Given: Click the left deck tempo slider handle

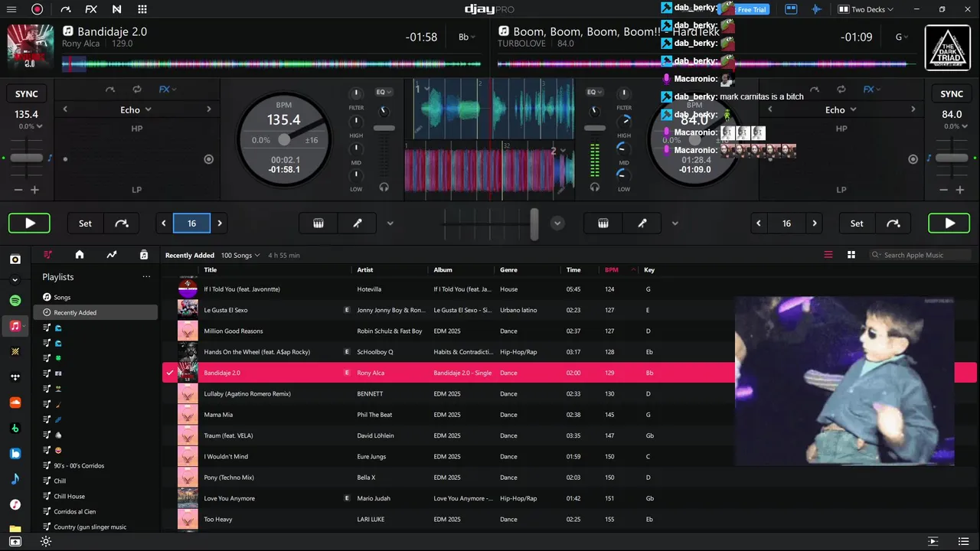Looking at the screenshot, I should [27, 158].
